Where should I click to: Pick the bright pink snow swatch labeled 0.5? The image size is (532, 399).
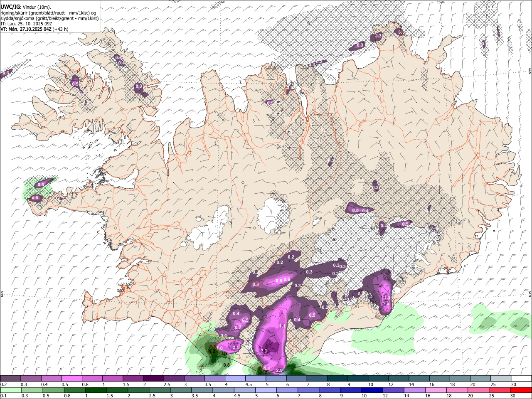click(x=71, y=379)
